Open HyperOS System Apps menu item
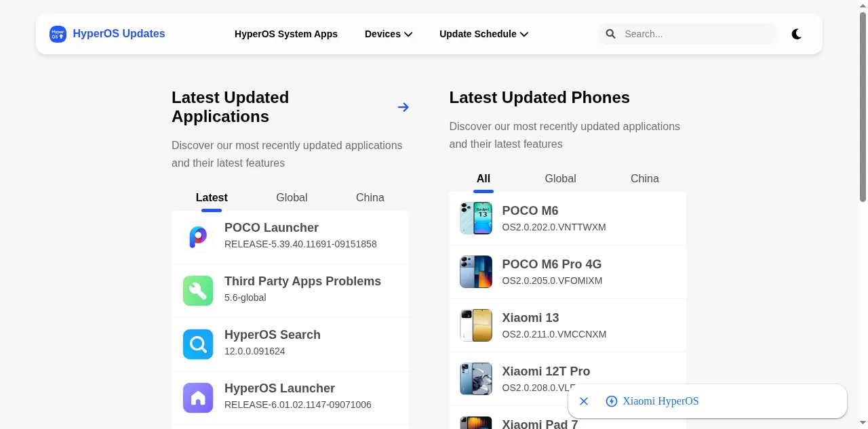The width and height of the screenshot is (868, 429). click(x=286, y=34)
